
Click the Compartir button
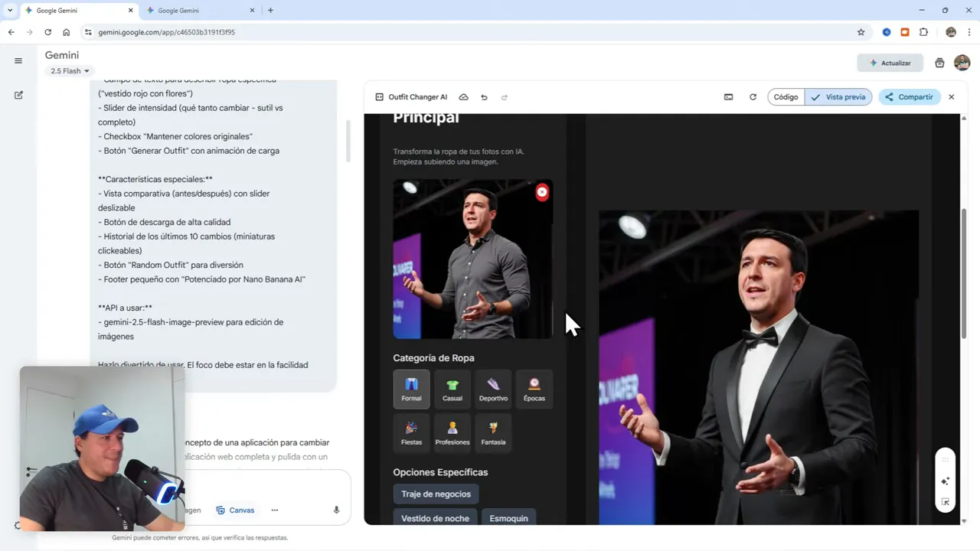(x=909, y=97)
